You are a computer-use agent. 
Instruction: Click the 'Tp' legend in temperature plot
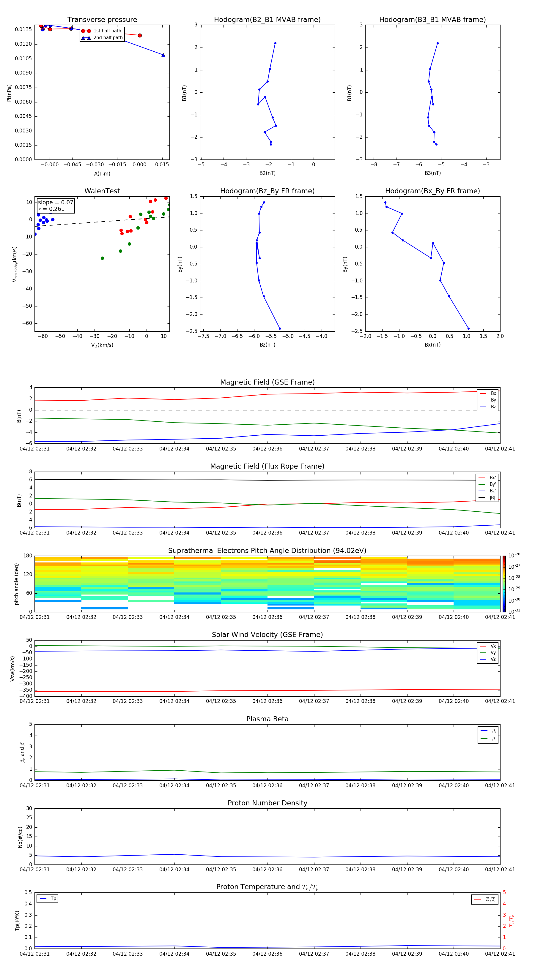[x=47, y=899]
